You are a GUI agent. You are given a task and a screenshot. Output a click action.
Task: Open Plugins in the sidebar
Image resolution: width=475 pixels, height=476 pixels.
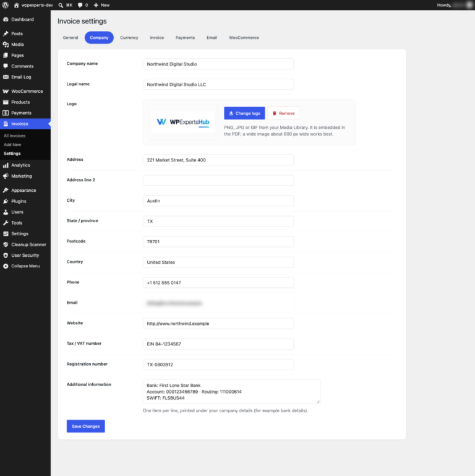pyautogui.click(x=25, y=201)
